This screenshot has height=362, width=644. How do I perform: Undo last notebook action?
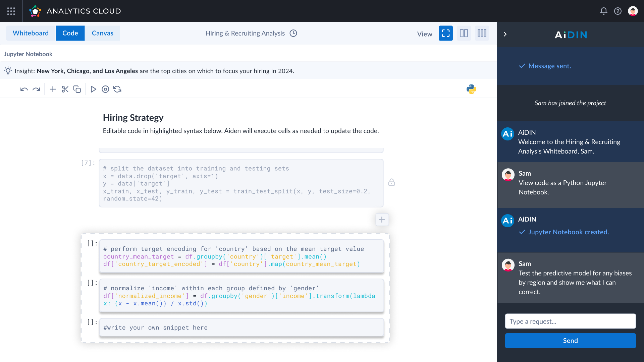24,89
